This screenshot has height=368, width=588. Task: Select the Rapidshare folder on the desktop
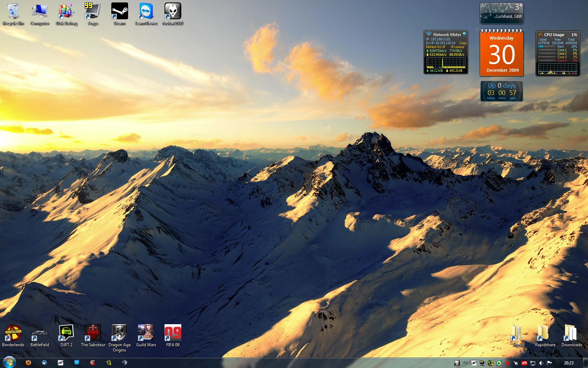[545, 333]
